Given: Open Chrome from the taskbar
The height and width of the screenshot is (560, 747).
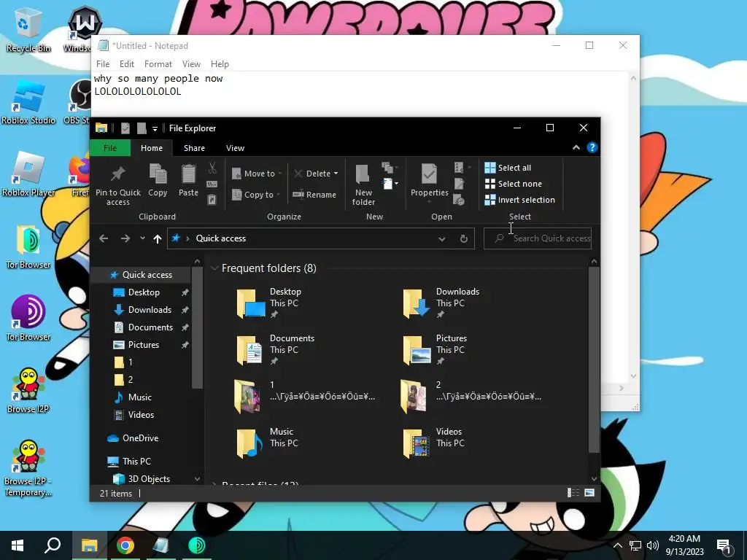Looking at the screenshot, I should (125, 545).
